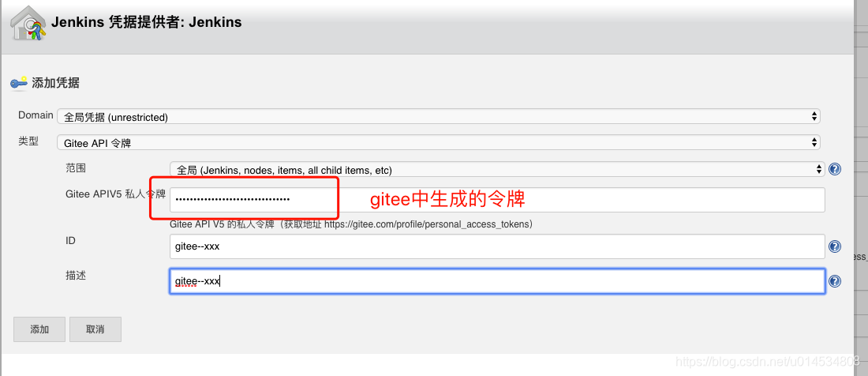The image size is (868, 376).
Task: Open help icon next to 描述 field
Action: [x=835, y=281]
